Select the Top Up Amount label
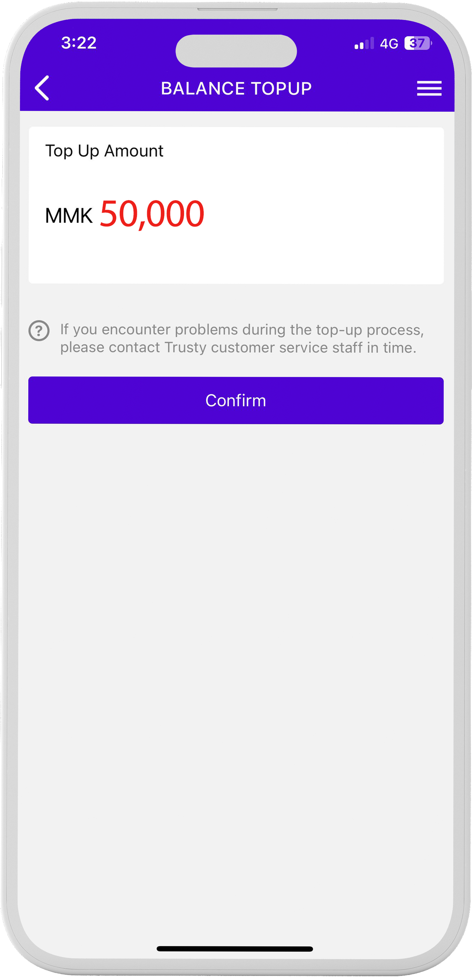Viewport: 475px width, 980px height. (x=104, y=151)
